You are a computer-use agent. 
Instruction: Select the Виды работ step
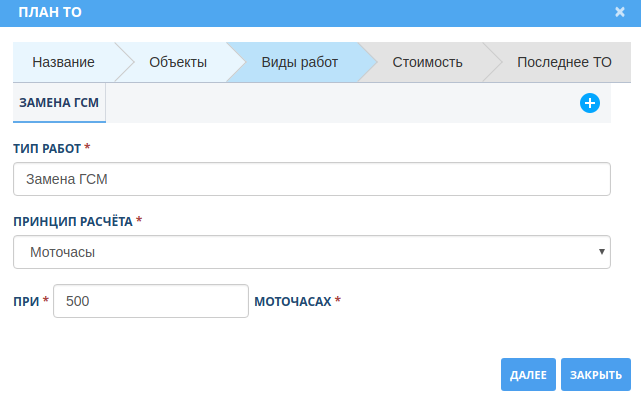(x=299, y=62)
